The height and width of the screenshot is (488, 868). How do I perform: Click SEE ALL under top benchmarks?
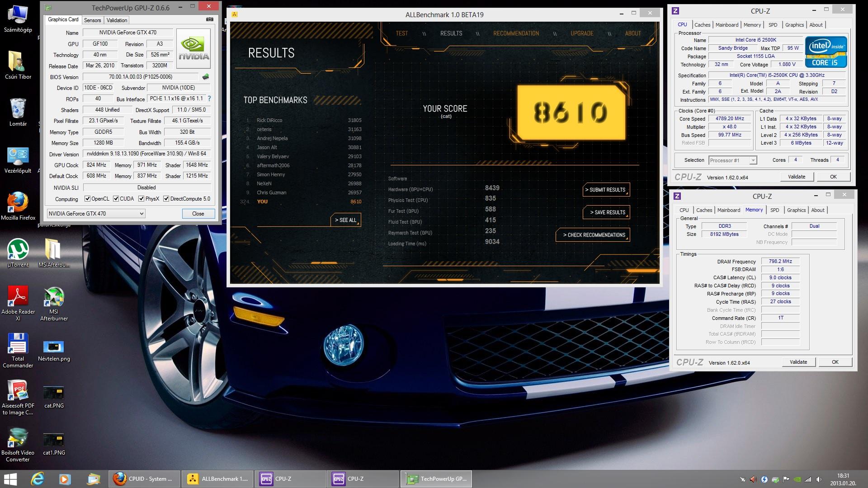pos(345,220)
